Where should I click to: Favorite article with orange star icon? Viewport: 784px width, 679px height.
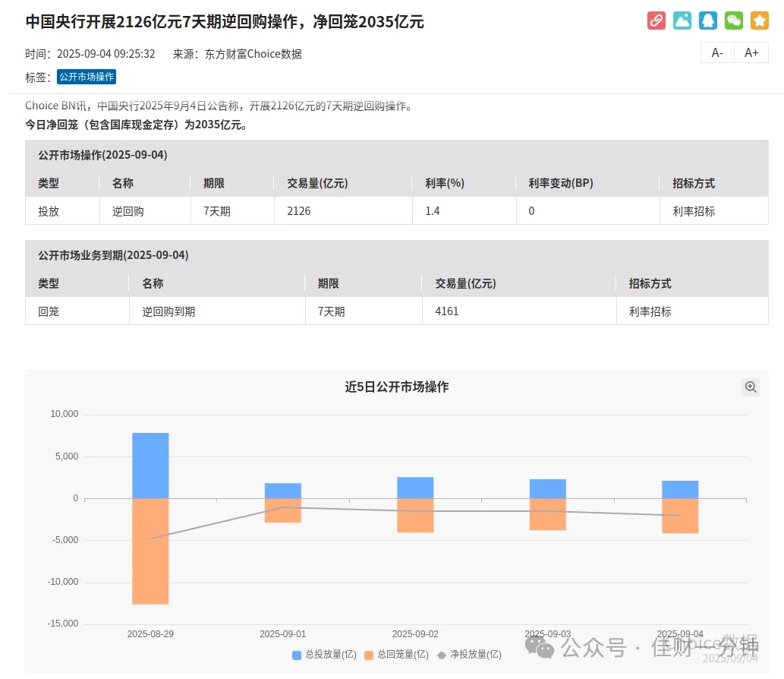[760, 21]
